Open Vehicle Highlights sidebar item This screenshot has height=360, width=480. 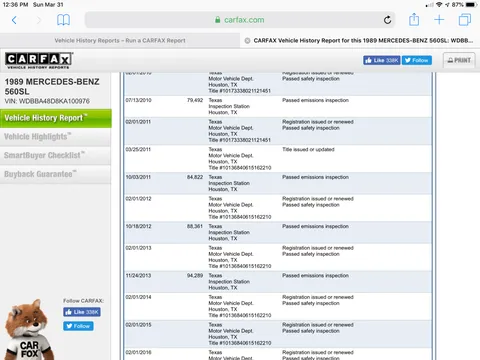56,137
